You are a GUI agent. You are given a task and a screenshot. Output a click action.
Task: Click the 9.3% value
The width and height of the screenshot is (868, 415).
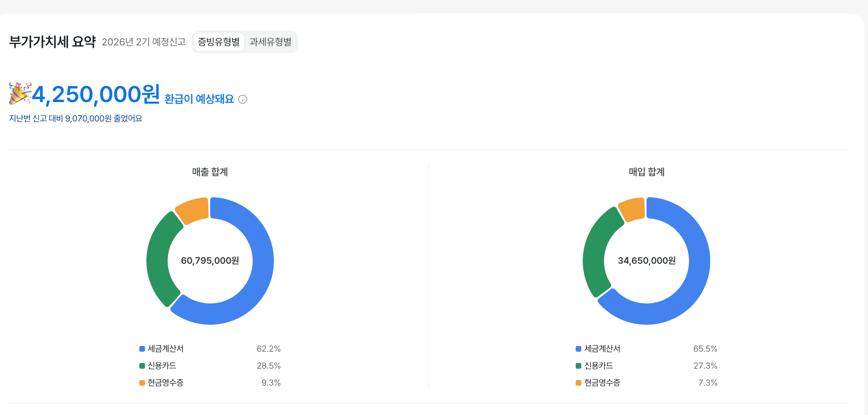click(271, 383)
